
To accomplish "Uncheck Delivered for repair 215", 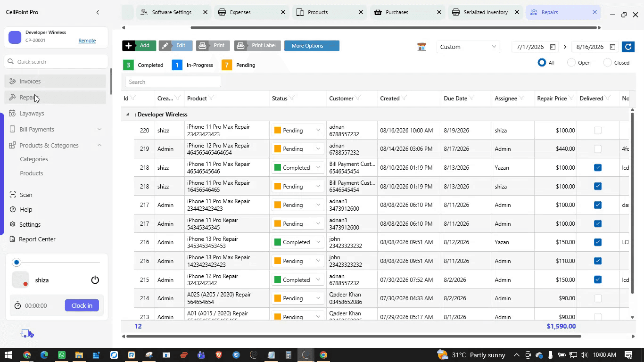I will click(598, 280).
